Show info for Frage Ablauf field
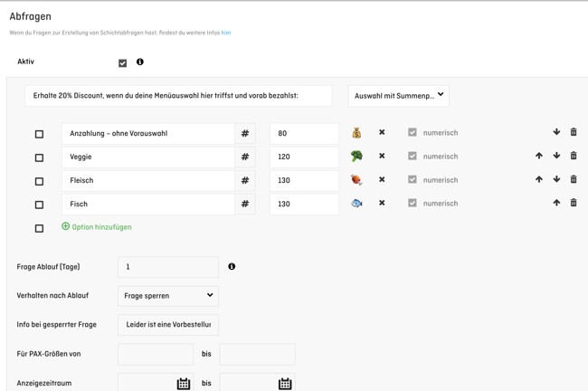 [x=232, y=266]
